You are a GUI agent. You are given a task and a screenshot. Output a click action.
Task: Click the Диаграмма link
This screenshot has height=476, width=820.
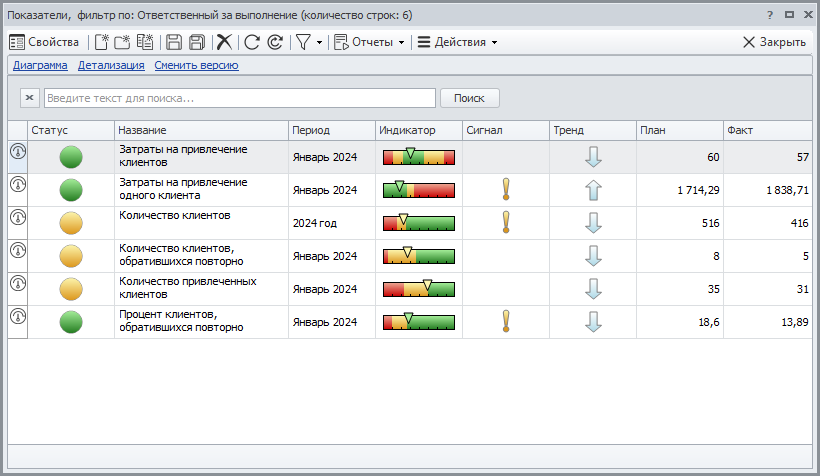click(x=40, y=66)
